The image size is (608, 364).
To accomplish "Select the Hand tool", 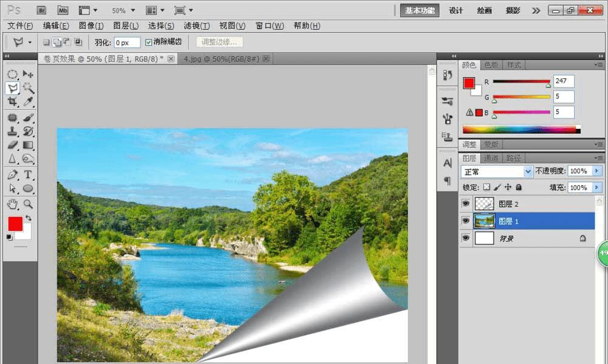I will tap(12, 204).
